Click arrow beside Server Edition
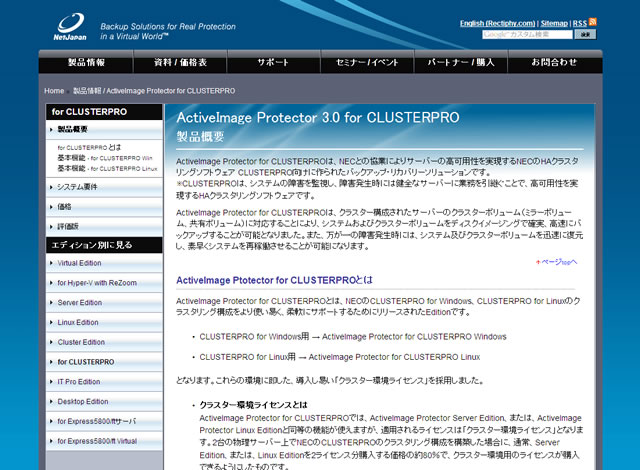Screen dimensions: 640x470 (x=51, y=303)
